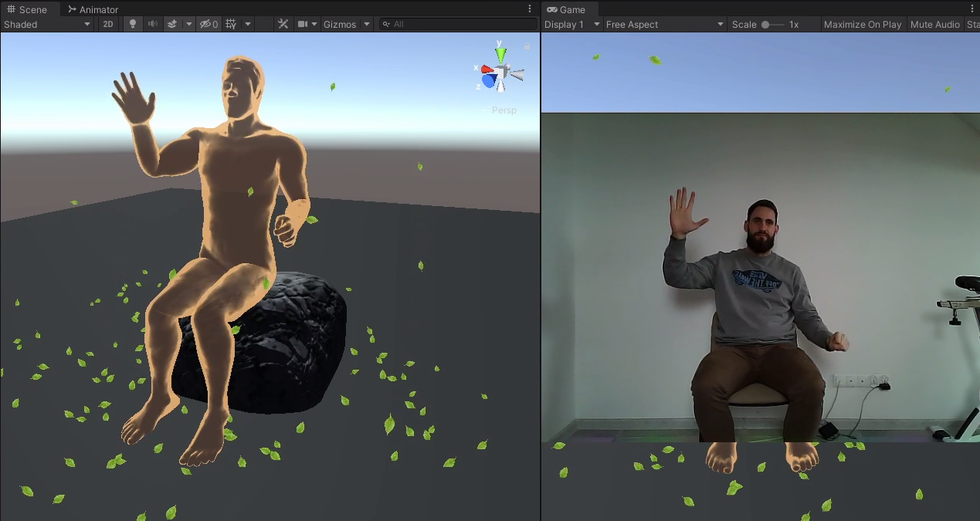The image size is (980, 521).
Task: Toggle Mute Audio in Game view
Action: 935,24
